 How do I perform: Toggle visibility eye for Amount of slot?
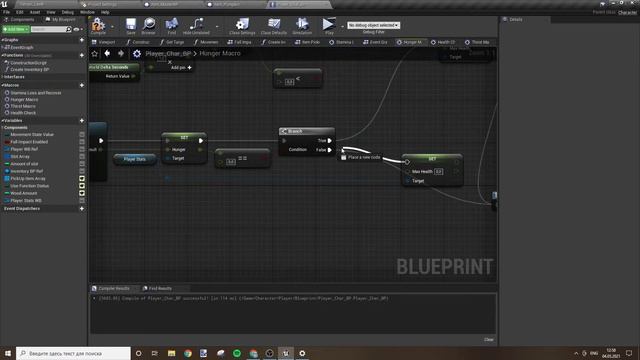tap(82, 164)
